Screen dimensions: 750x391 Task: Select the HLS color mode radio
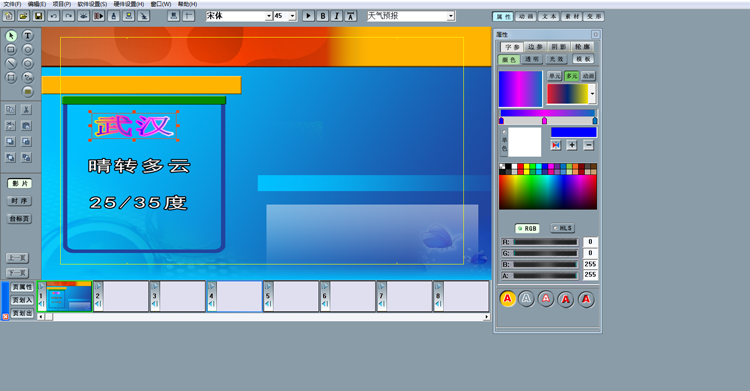coord(562,228)
